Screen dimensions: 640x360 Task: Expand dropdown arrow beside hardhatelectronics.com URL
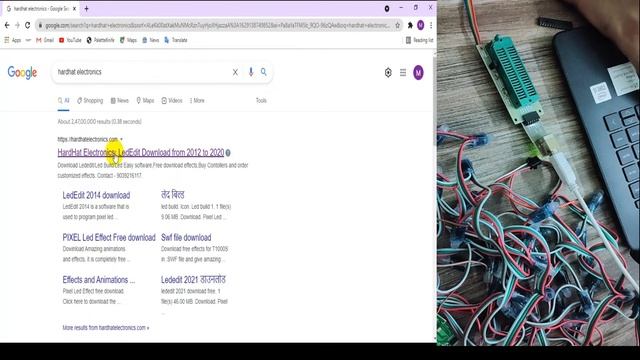121,140
